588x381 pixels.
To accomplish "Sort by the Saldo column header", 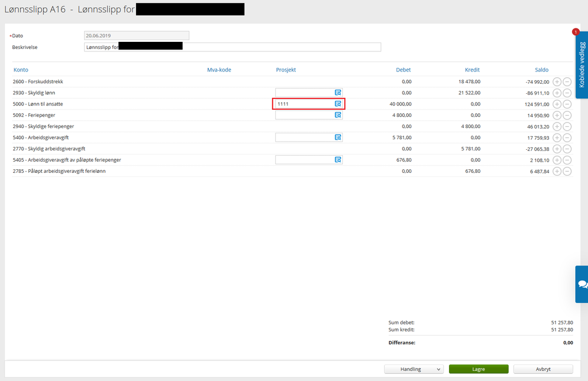I will tap(541, 70).
